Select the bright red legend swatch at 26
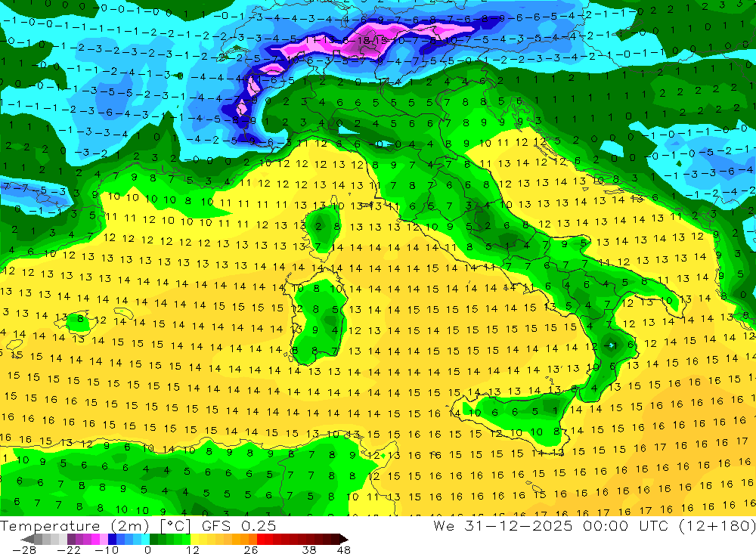Screen dimensions: 756x554 [261, 540]
